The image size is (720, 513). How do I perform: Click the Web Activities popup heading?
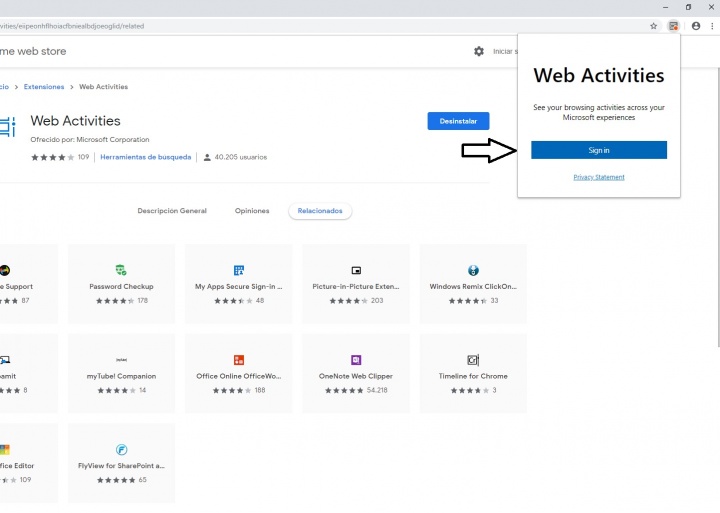[599, 75]
